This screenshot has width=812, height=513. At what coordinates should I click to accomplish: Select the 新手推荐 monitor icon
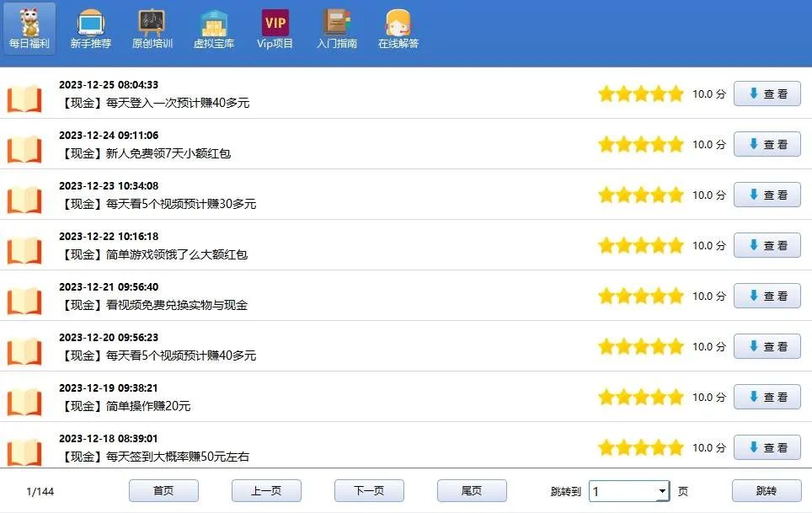(x=90, y=24)
